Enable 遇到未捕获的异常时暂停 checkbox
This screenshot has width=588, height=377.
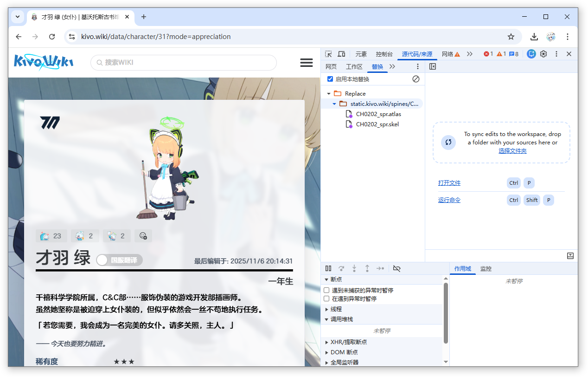coord(326,290)
